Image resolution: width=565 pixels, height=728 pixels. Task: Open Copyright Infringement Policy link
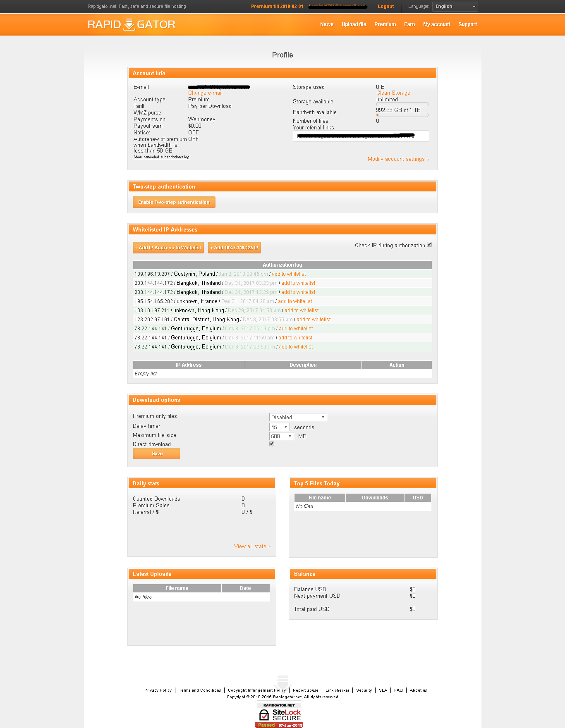click(257, 690)
